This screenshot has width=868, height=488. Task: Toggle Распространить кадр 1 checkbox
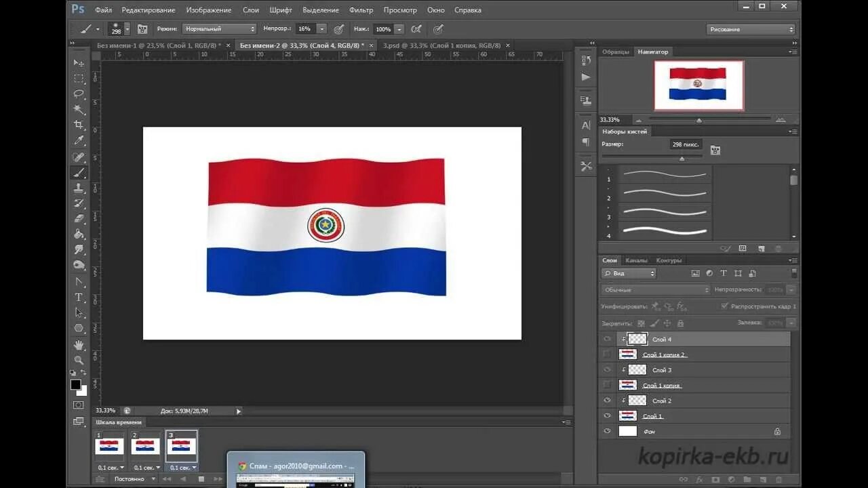(x=725, y=306)
